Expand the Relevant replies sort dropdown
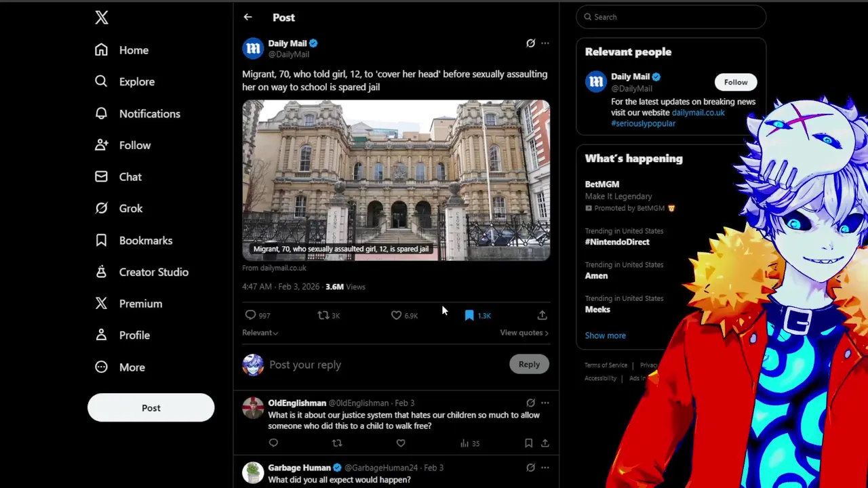 [x=260, y=333]
